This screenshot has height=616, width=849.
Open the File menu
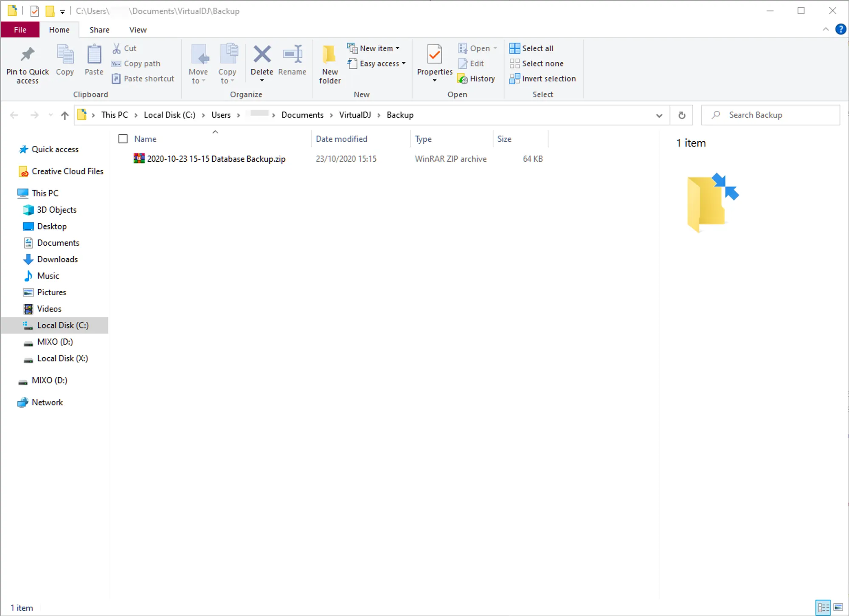[x=20, y=30]
